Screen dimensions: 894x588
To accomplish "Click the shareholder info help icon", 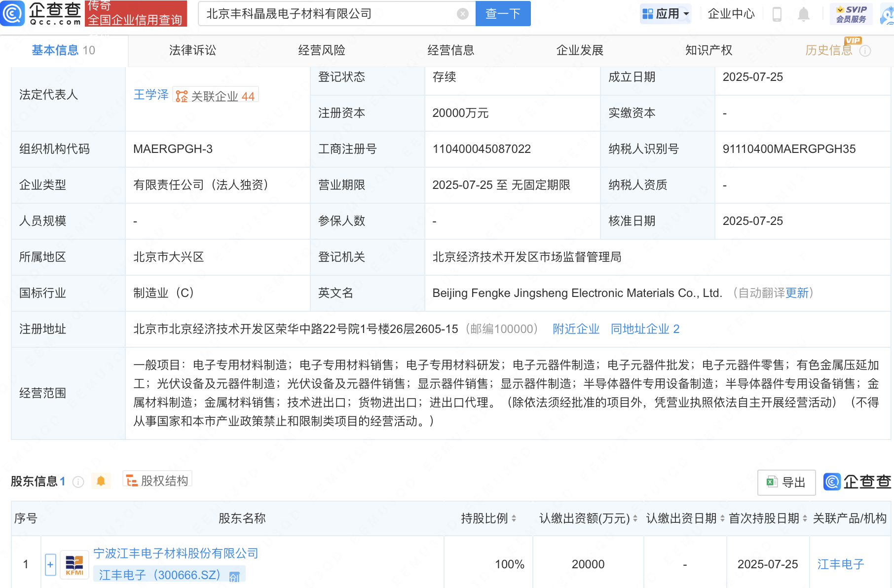I will [78, 481].
